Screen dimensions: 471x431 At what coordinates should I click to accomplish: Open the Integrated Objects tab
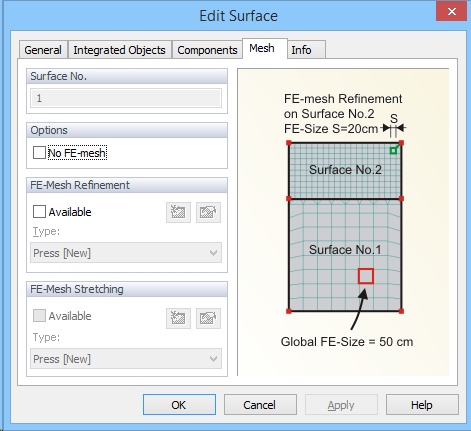tap(119, 50)
